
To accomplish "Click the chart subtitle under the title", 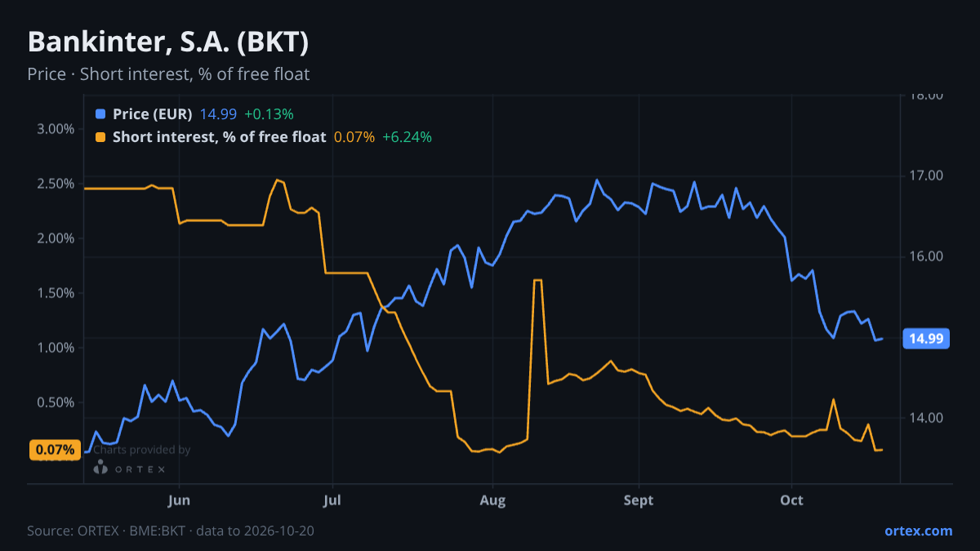I will 168,74.
